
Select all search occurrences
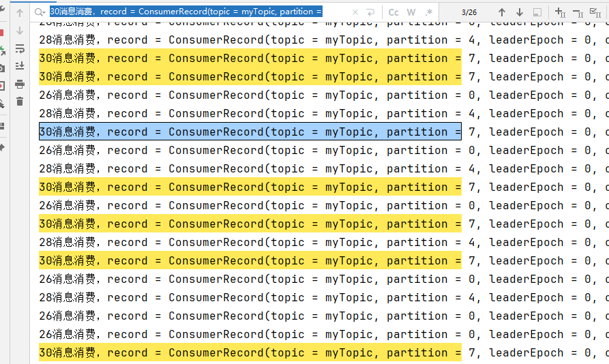coord(595,12)
